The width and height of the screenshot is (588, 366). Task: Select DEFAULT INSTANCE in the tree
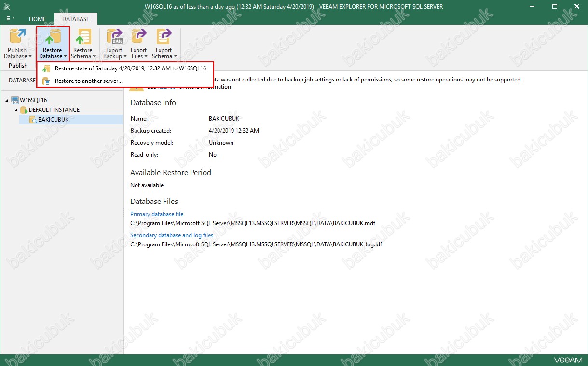tap(55, 110)
